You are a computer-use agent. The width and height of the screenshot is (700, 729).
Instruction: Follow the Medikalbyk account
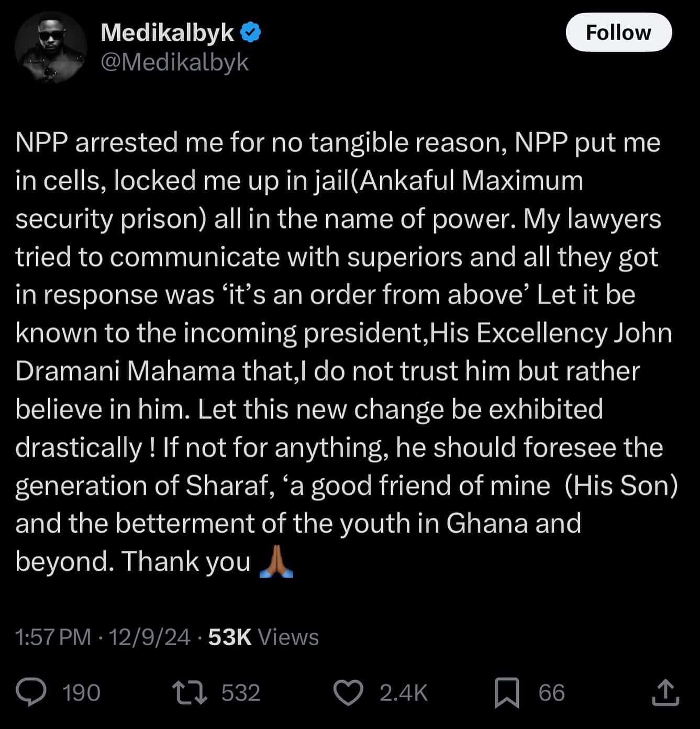pos(618,32)
